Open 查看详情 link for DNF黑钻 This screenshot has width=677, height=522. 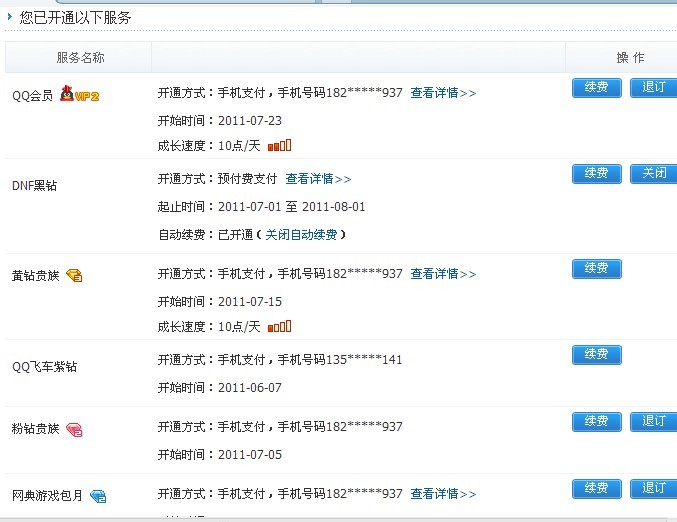(x=318, y=179)
